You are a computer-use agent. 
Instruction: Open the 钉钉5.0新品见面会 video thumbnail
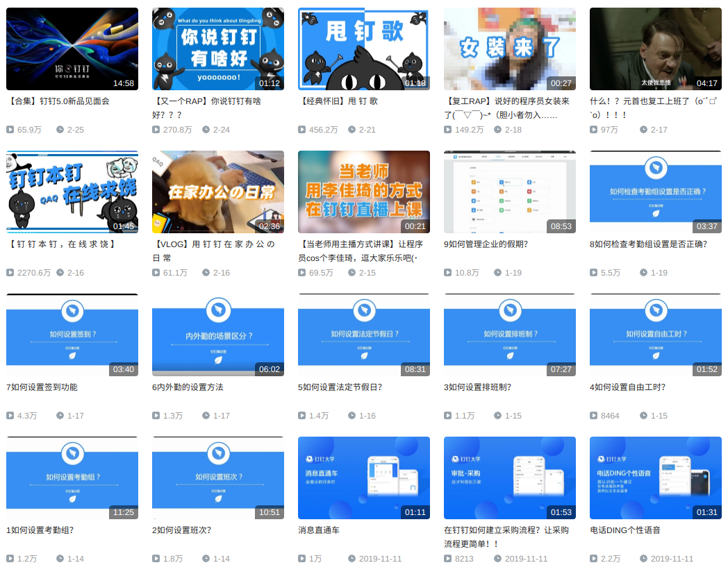pos(72,49)
